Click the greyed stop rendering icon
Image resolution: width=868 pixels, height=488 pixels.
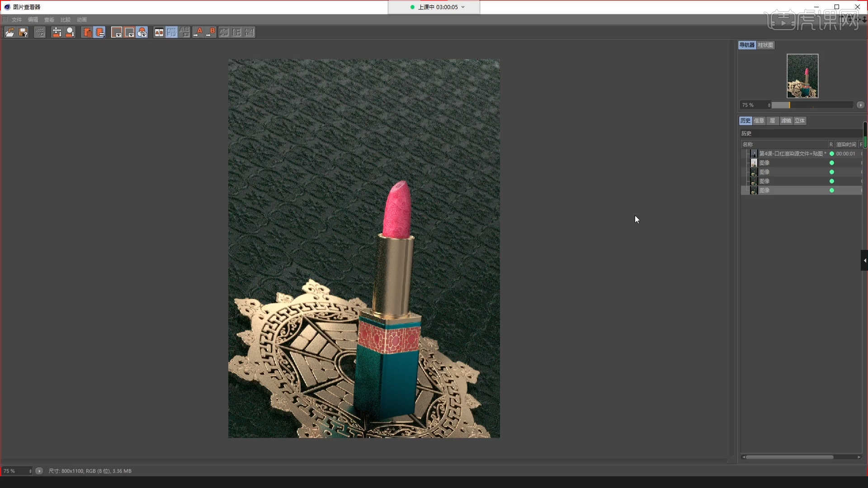click(x=40, y=32)
